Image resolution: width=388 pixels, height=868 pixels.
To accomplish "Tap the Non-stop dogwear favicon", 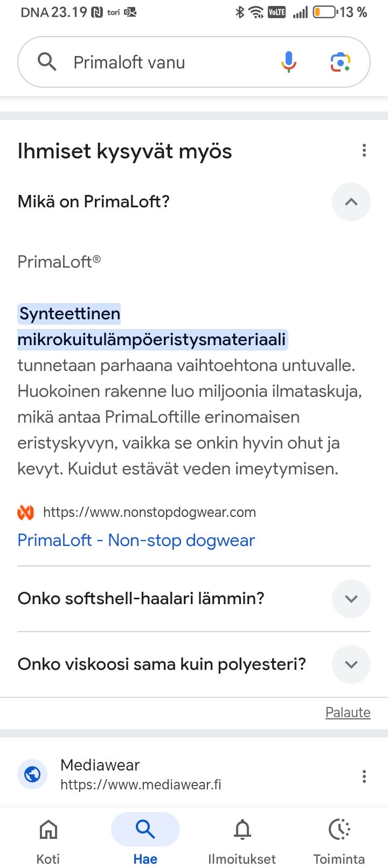I will (26, 512).
